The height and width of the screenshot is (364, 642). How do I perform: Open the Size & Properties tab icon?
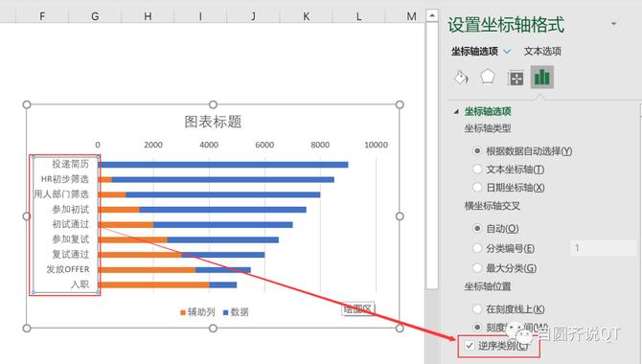click(516, 78)
